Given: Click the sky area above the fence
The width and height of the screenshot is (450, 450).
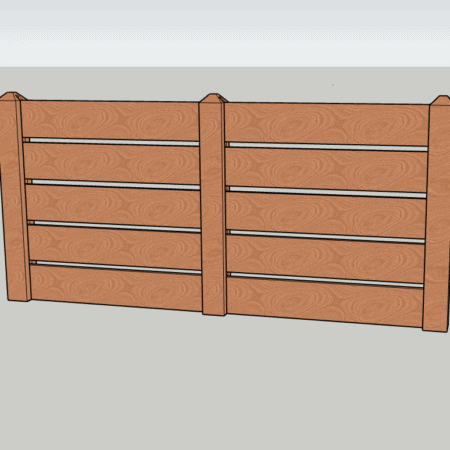Looking at the screenshot, I should (x=225, y=33).
